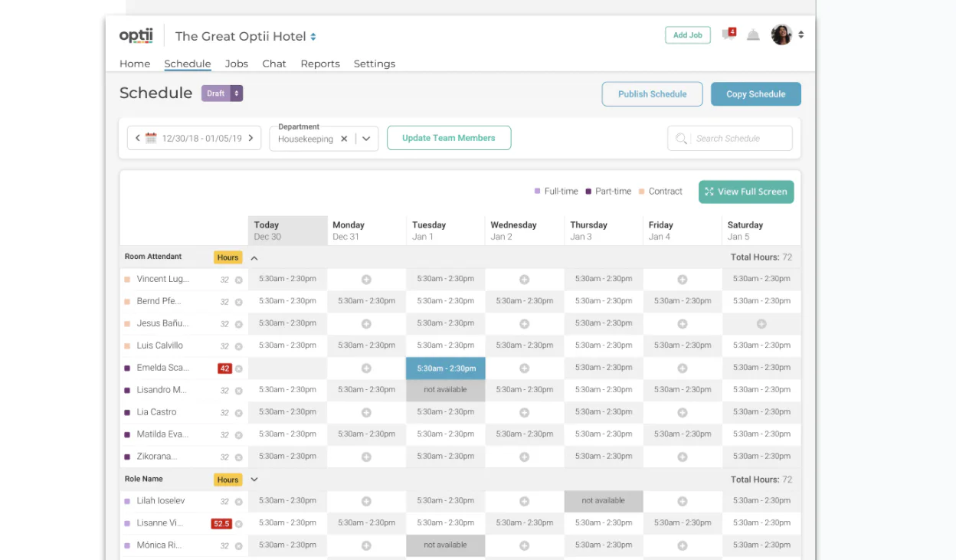
Task: Open the notifications bell icon
Action: 753,34
